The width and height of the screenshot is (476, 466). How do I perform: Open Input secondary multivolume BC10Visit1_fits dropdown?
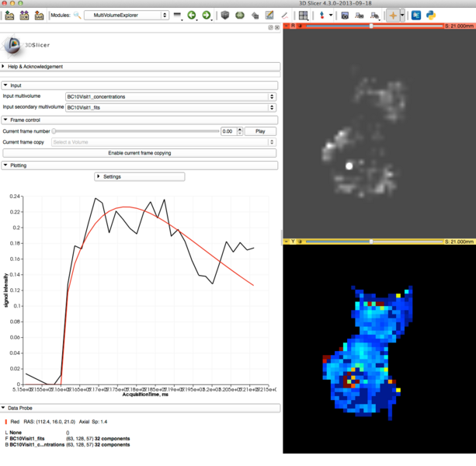[171, 107]
